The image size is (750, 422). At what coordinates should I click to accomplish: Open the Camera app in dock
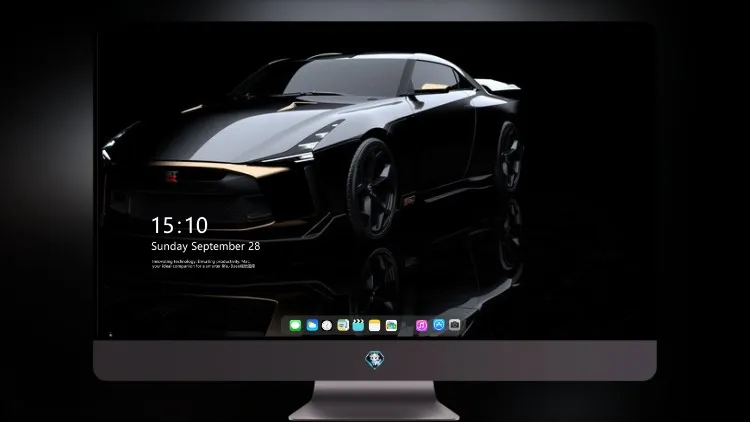click(x=455, y=325)
